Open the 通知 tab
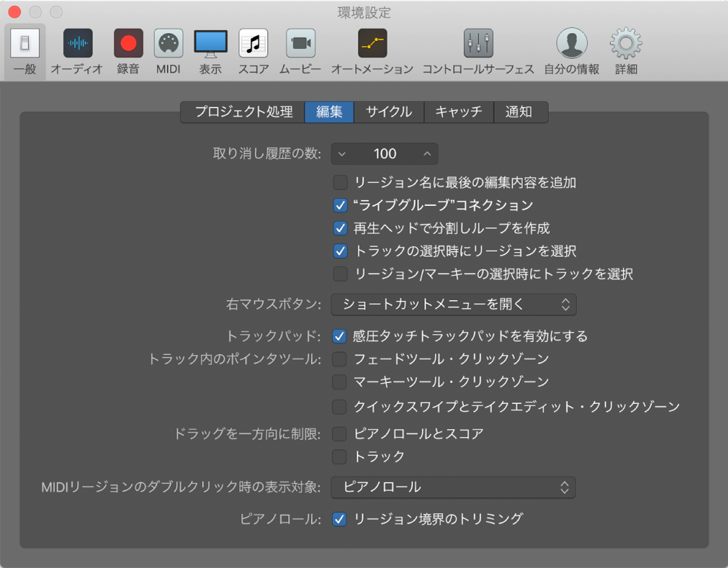The height and width of the screenshot is (568, 728). pyautogui.click(x=521, y=111)
